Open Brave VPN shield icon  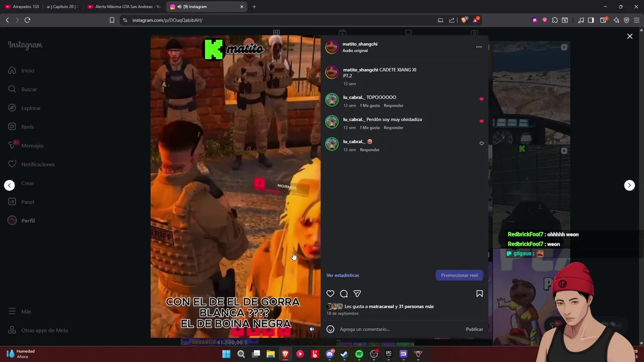pyautogui.click(x=626, y=20)
